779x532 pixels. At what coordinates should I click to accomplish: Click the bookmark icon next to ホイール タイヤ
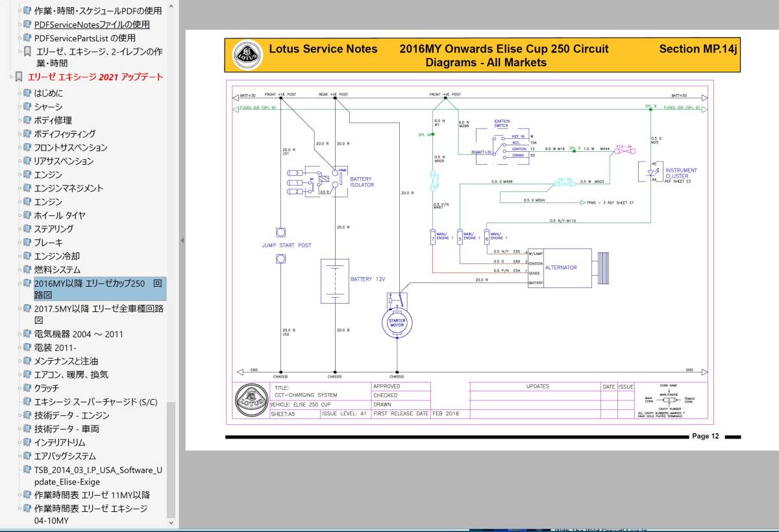point(27,215)
